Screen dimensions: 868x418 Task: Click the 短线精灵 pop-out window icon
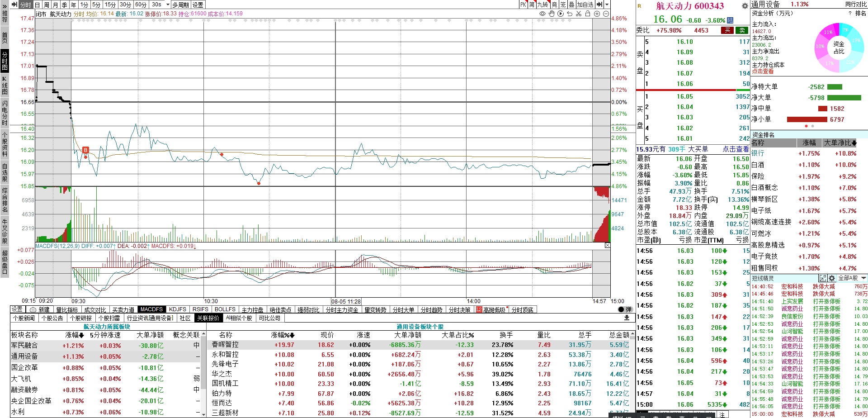click(x=823, y=278)
